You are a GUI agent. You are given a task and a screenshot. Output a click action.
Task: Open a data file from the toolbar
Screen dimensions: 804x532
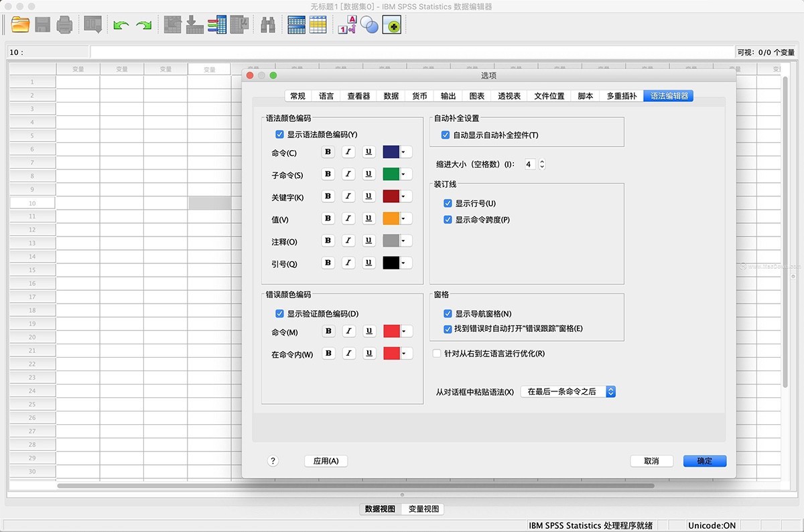pos(18,24)
